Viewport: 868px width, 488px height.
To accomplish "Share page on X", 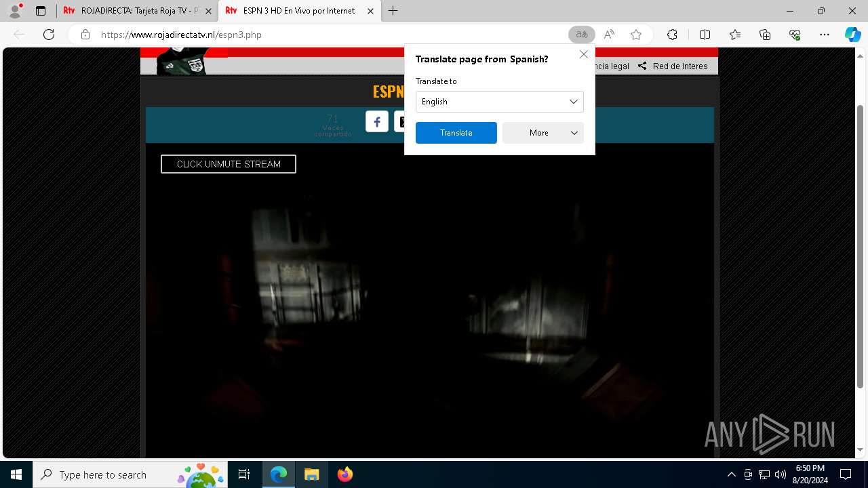I will (399, 121).
